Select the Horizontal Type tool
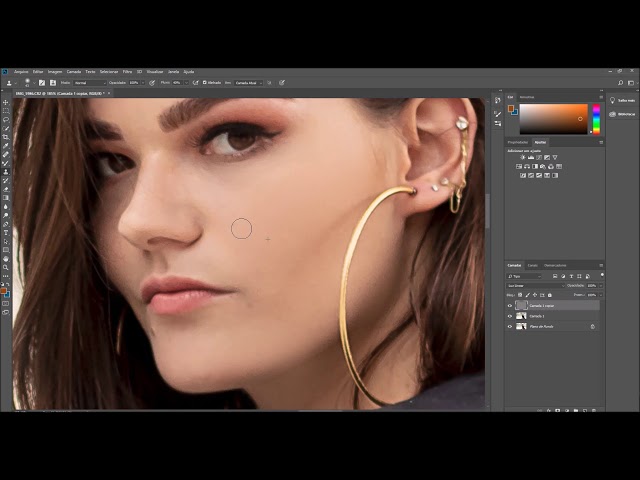The image size is (640, 480). [6, 233]
